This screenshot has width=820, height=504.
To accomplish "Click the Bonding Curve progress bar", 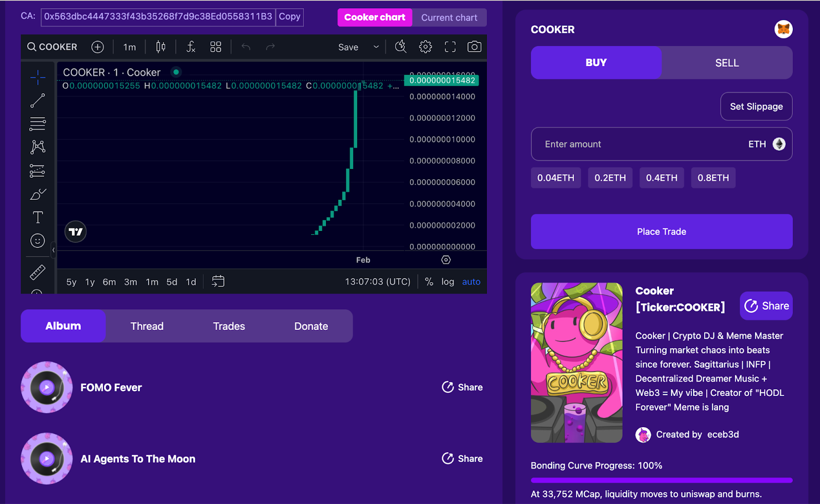I will [x=661, y=480].
